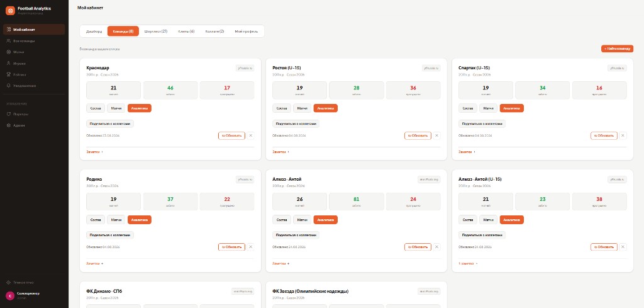
Task: Select the Команды (8) tab
Action: click(123, 31)
